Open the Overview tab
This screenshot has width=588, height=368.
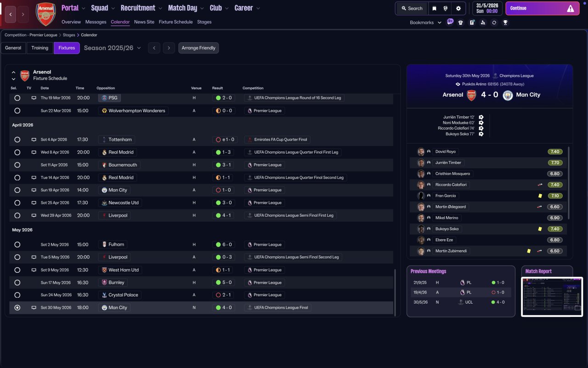point(71,22)
